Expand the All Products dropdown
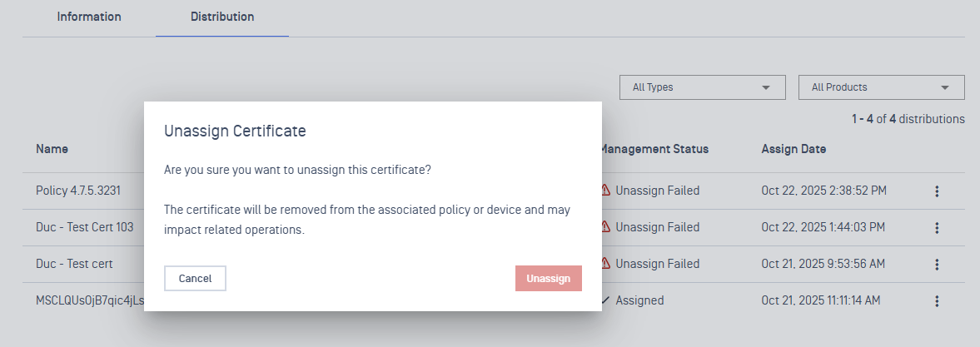Screen dimensions: 980x347 point(881,87)
